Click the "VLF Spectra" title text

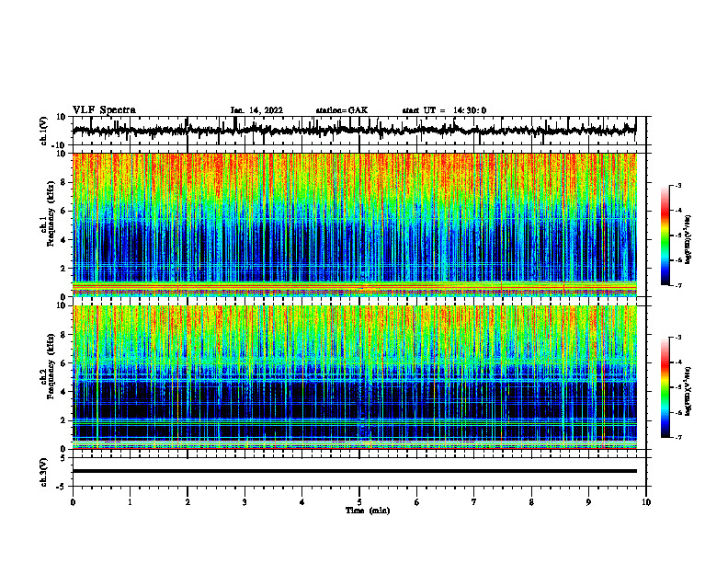point(104,109)
